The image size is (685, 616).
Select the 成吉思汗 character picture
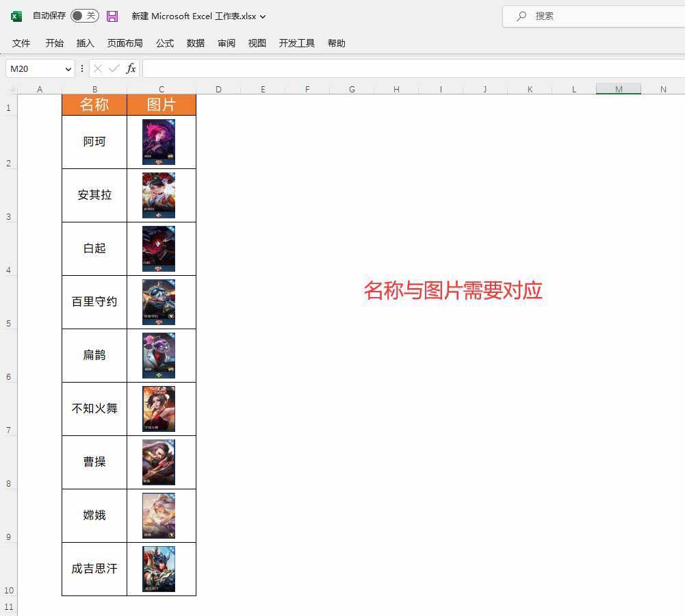point(159,569)
